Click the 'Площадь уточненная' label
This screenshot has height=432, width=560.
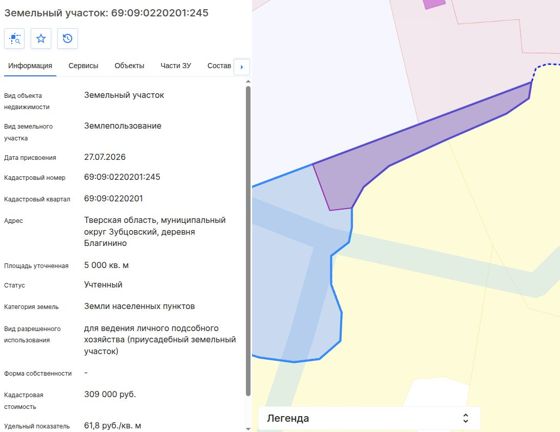[x=36, y=266]
